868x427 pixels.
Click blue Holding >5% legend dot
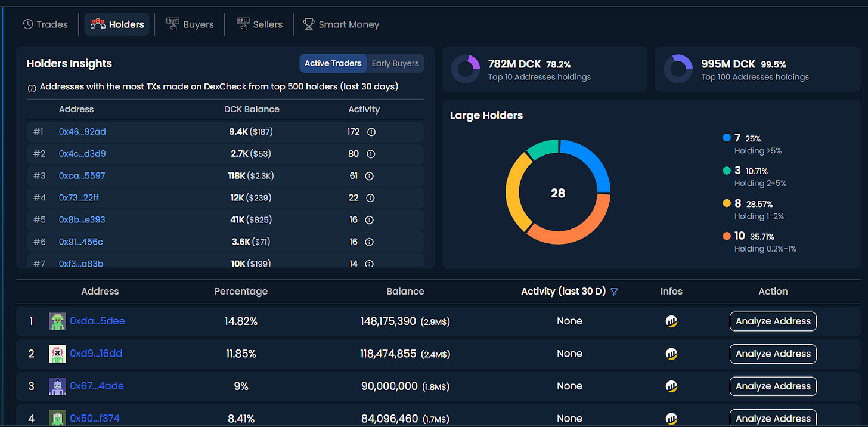tap(726, 138)
